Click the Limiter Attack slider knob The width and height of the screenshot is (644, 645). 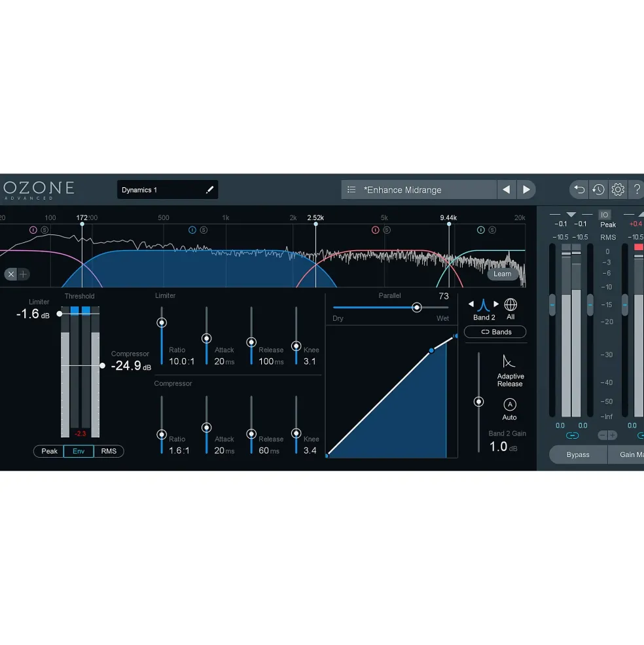(206, 339)
